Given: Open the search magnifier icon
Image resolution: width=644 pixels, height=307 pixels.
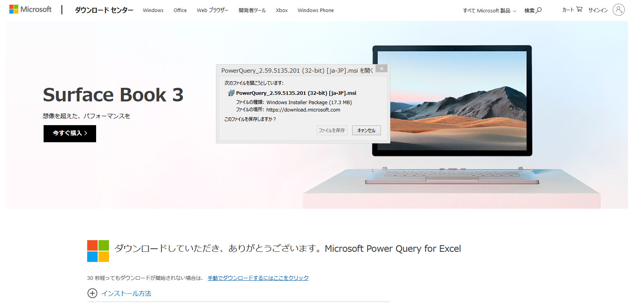Looking at the screenshot, I should (x=539, y=10).
